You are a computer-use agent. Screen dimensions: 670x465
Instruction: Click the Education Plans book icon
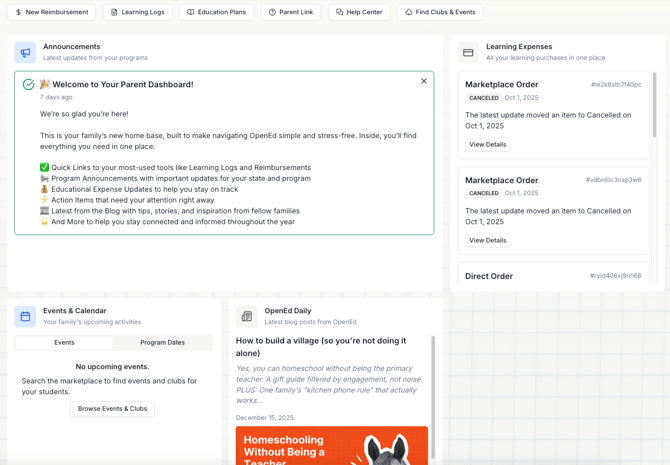pyautogui.click(x=190, y=12)
